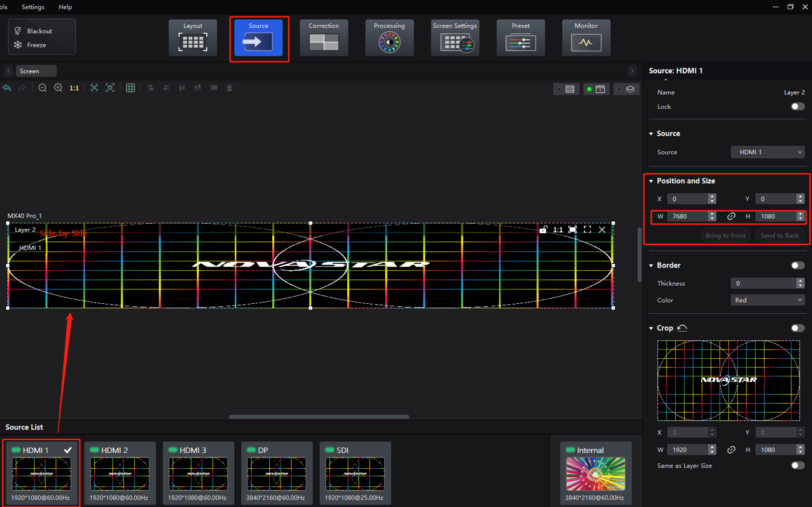
Task: Open the Monitor module
Action: click(x=586, y=38)
